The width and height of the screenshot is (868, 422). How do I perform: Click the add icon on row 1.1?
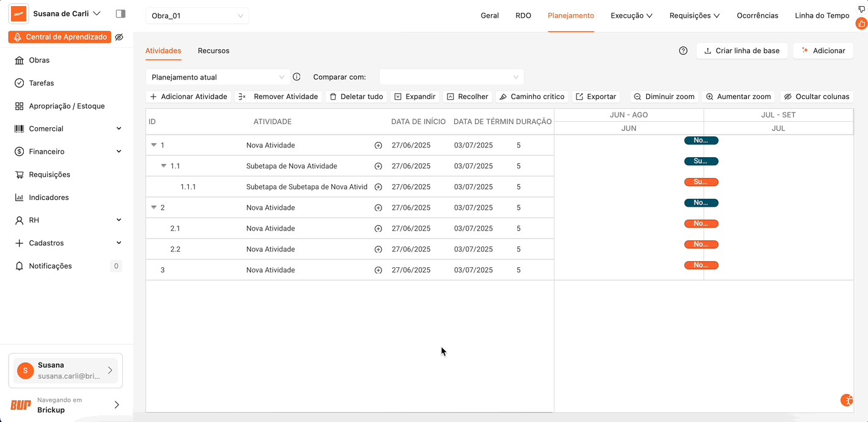(x=378, y=166)
